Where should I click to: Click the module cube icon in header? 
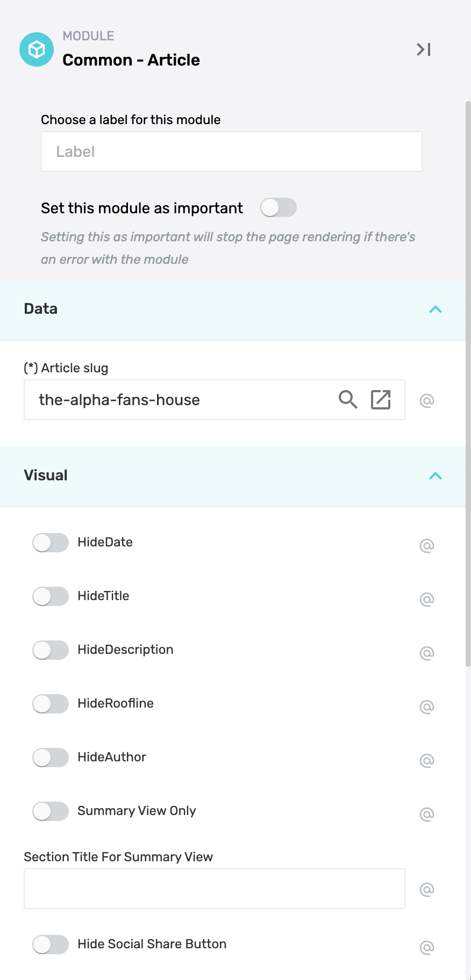[x=37, y=49]
